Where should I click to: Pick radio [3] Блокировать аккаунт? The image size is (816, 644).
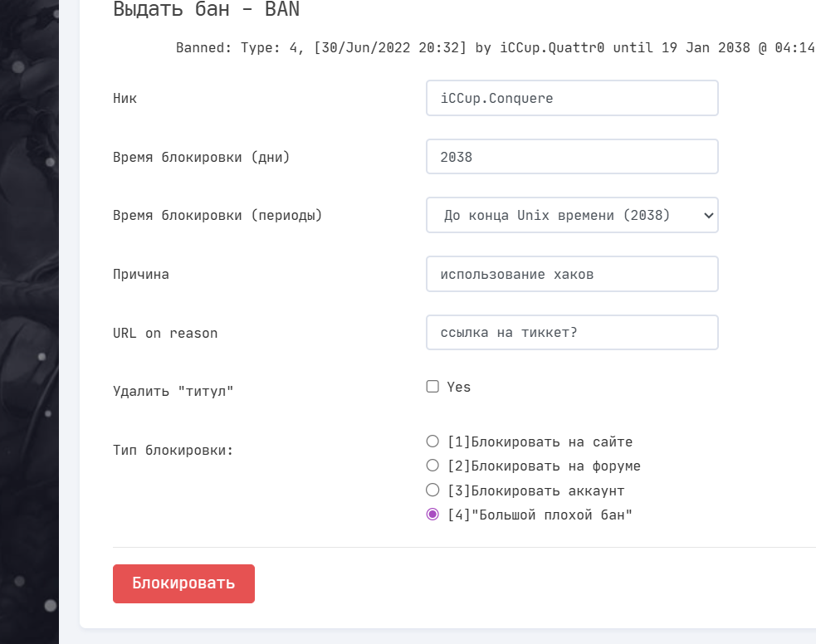432,490
